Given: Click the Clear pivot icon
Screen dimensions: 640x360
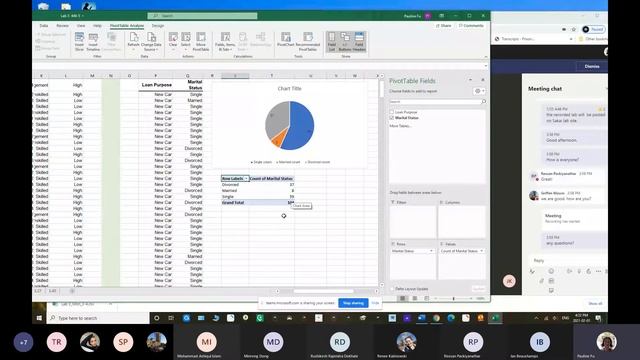Looking at the screenshot, I should coord(173,40).
